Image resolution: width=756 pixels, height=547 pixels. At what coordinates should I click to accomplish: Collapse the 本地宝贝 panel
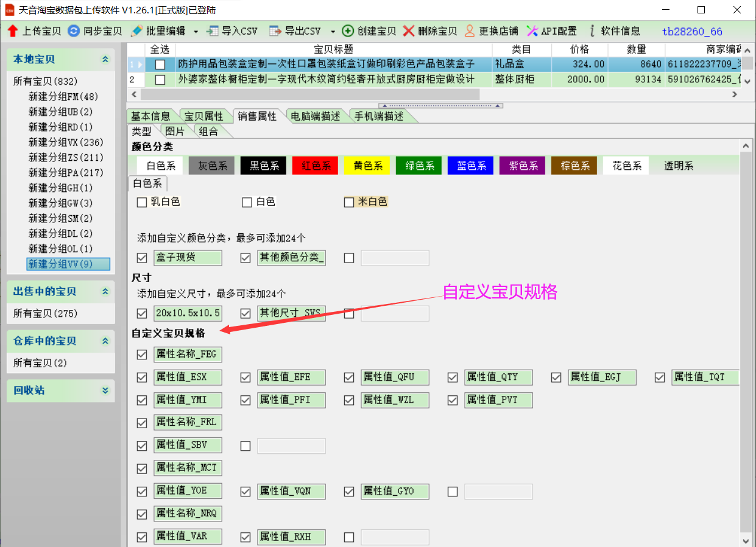pyautogui.click(x=105, y=59)
